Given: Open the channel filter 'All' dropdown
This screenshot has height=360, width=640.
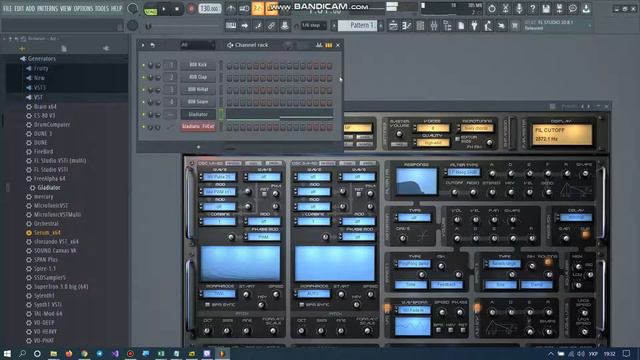Looking at the screenshot, I should pyautogui.click(x=198, y=45).
